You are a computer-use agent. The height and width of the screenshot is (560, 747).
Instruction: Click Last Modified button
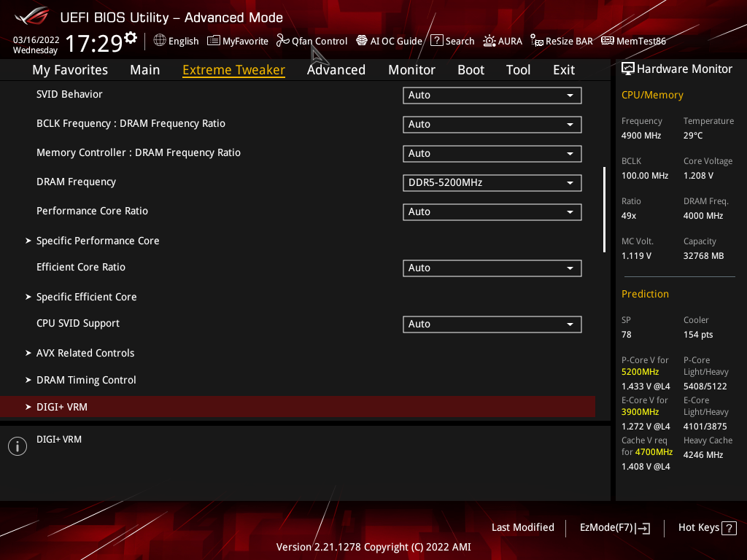pos(523,528)
